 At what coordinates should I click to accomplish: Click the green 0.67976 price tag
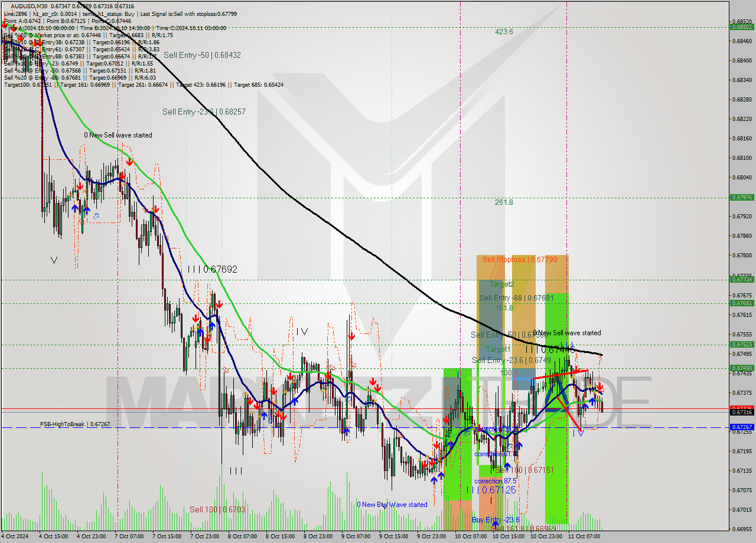742,197
